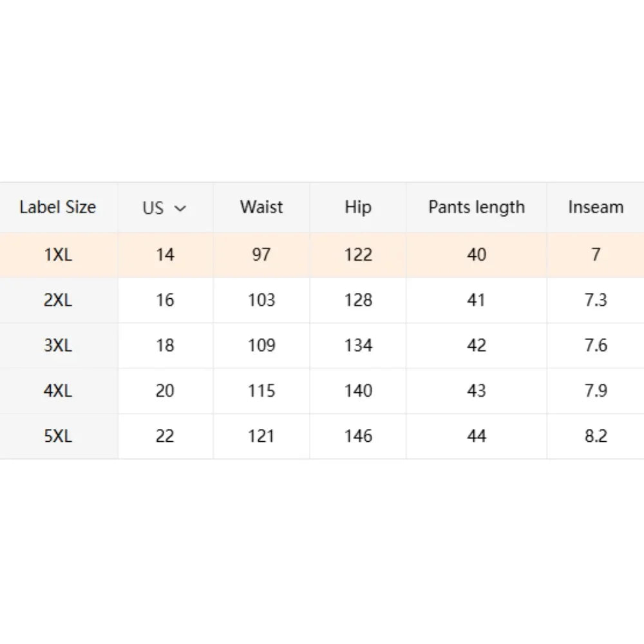Click hip value 134 cell
The height and width of the screenshot is (644, 644).
pyautogui.click(x=358, y=345)
